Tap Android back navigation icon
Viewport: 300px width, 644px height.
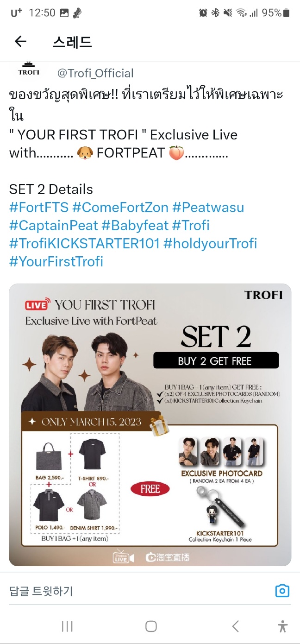(x=235, y=626)
